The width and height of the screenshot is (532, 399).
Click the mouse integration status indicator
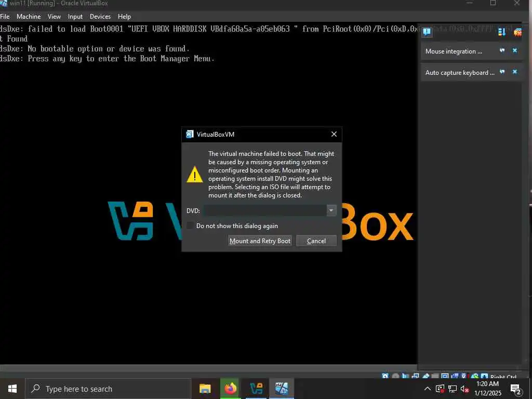[475, 376]
